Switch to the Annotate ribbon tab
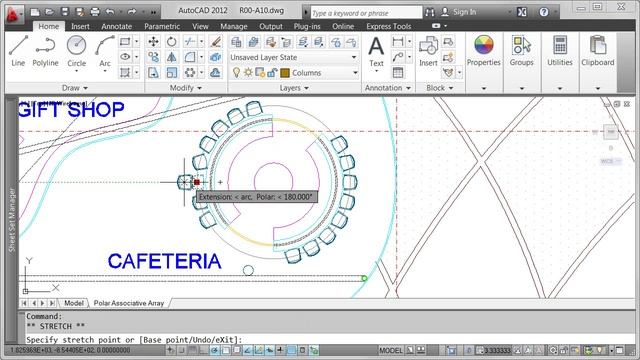The image size is (640, 360). point(117,26)
